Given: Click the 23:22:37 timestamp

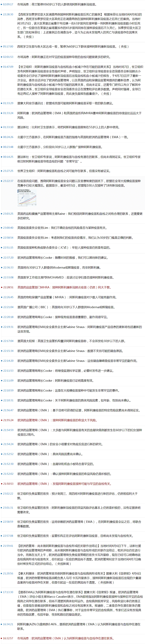Looking at the screenshot, I should pyautogui.click(x=8, y=181).
